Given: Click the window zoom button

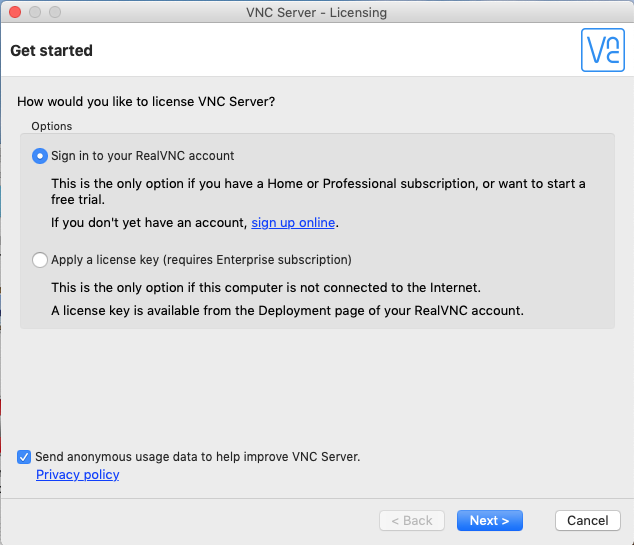Looking at the screenshot, I should point(54,13).
